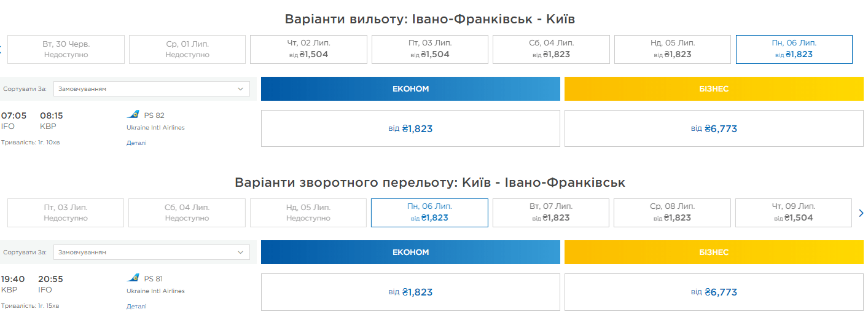Choose economy fare ₴1,823 for flight PS 81
The image size is (868, 317).
[410, 292]
